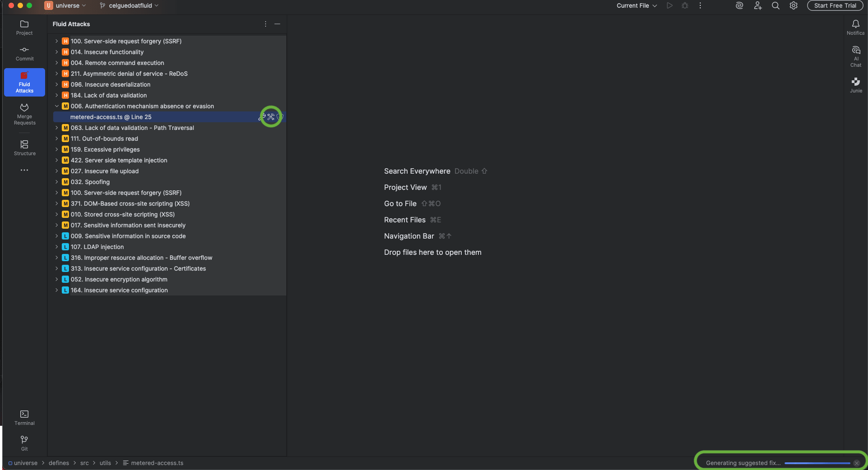Collapse 006. Authentication mechanism absence node
The image size is (868, 470).
57,106
